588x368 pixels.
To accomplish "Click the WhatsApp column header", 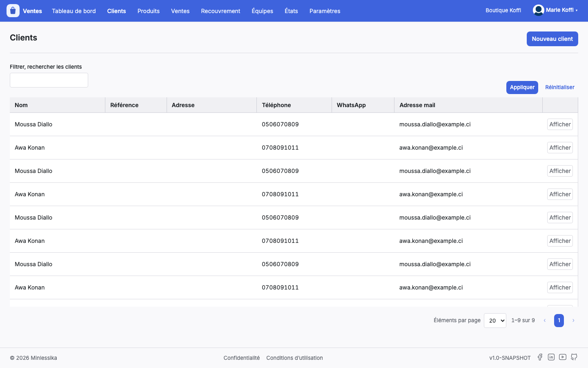I will pyautogui.click(x=363, y=105).
